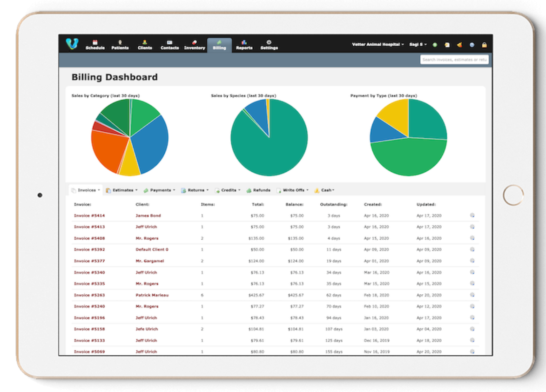Toggle the Invoices tab active state
The height and width of the screenshot is (392, 546).
(85, 190)
